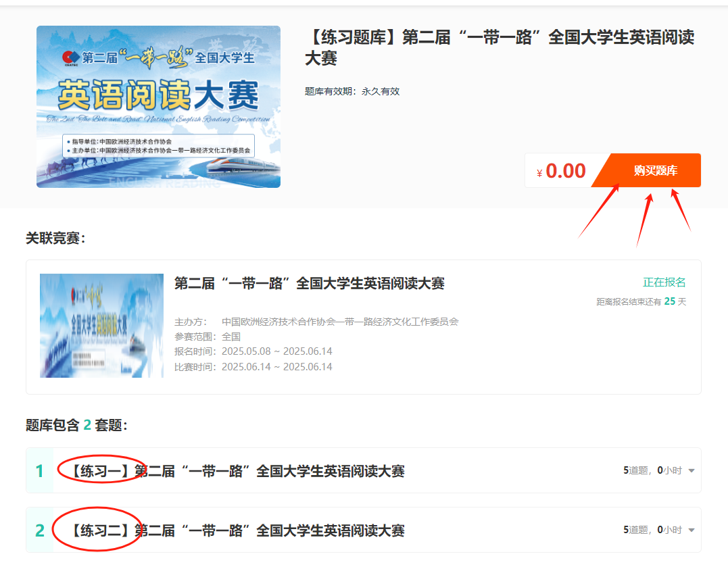
Task: Click the 题库有效期 永久有效 text
Action: [352, 91]
